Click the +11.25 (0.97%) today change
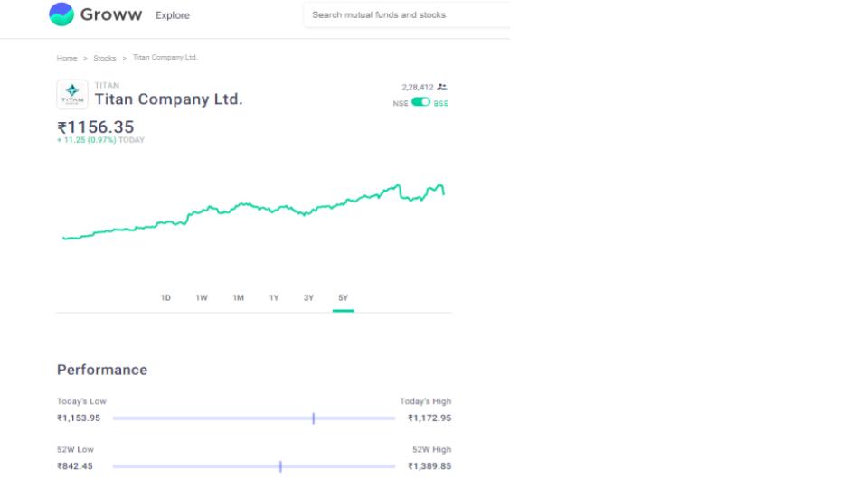Viewport: 868px width, 488px height. (87, 140)
